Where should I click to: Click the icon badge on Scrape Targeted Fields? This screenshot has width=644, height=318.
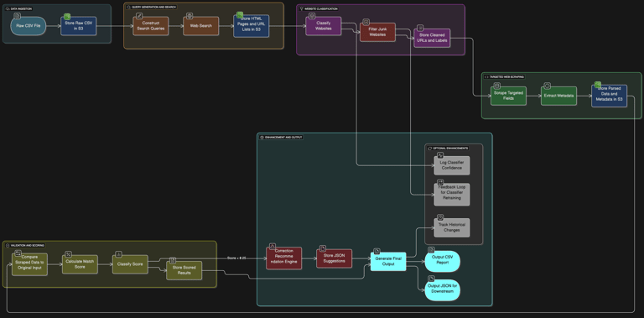(497, 86)
